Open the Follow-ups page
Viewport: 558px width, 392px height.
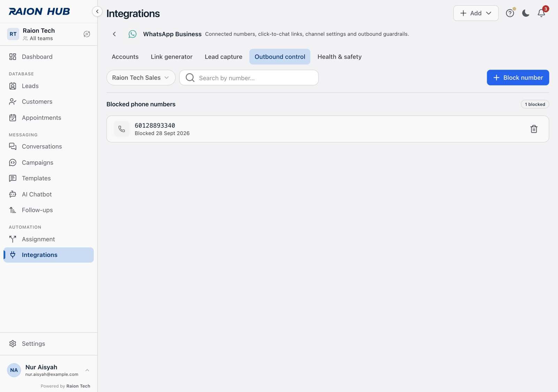(x=48, y=210)
